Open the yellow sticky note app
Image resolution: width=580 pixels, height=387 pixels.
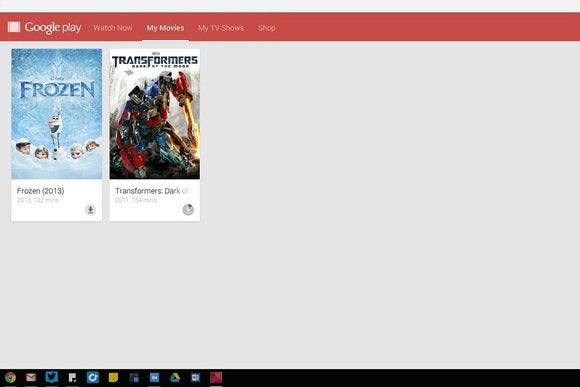click(113, 377)
